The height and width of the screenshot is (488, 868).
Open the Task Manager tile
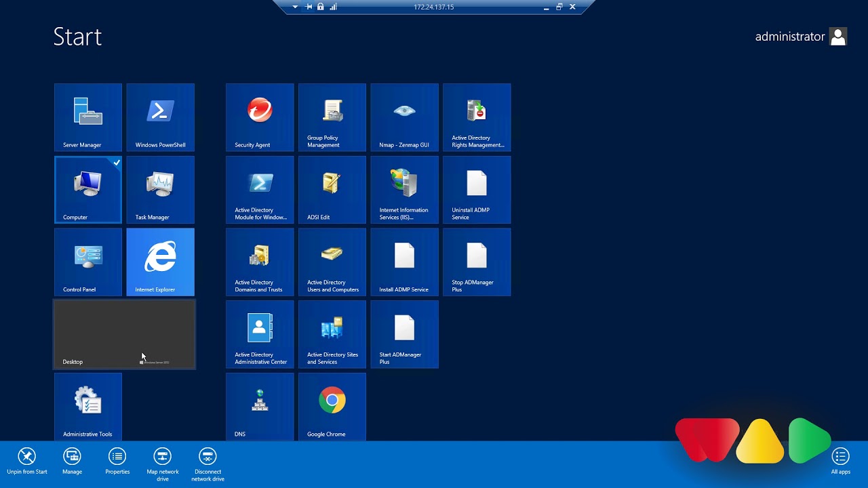tap(161, 190)
